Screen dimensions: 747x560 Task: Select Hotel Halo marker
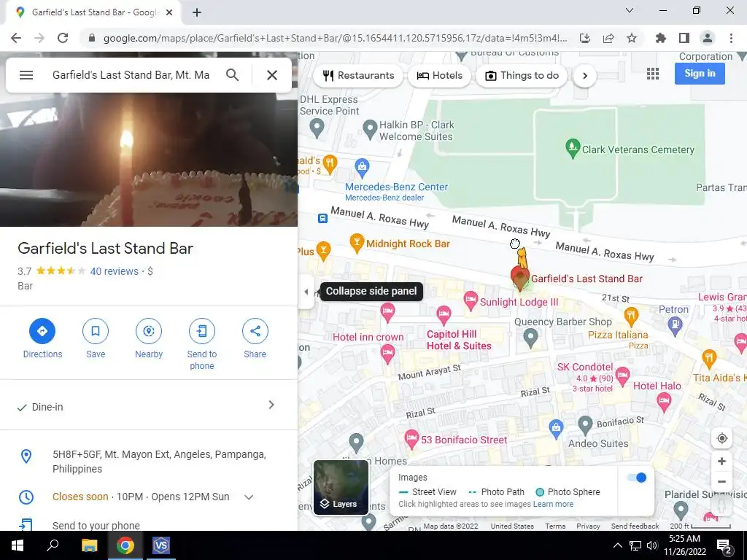[664, 402]
